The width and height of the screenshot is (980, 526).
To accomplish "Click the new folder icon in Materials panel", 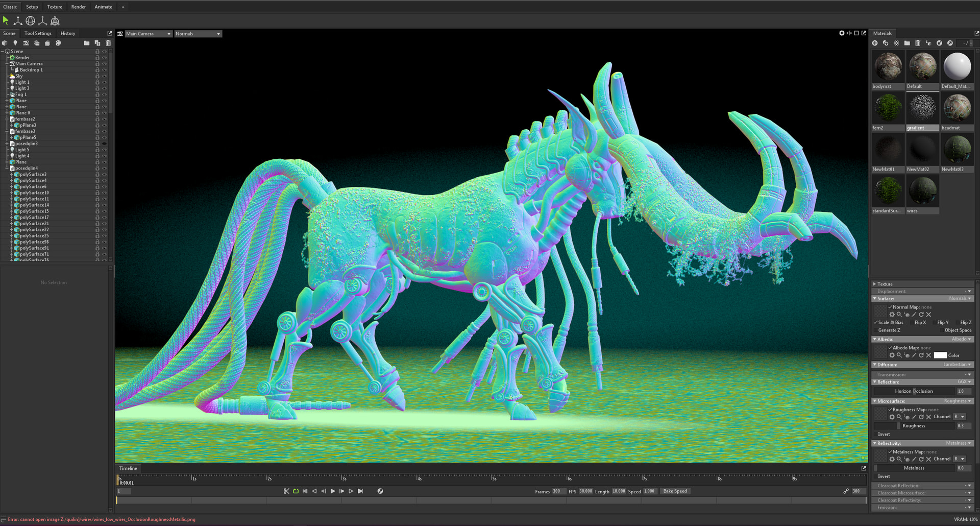I will [907, 43].
